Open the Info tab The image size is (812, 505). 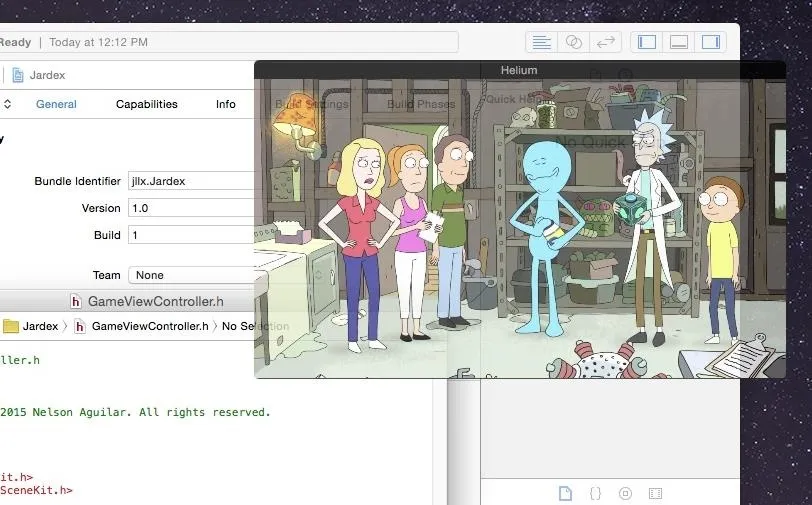point(226,104)
